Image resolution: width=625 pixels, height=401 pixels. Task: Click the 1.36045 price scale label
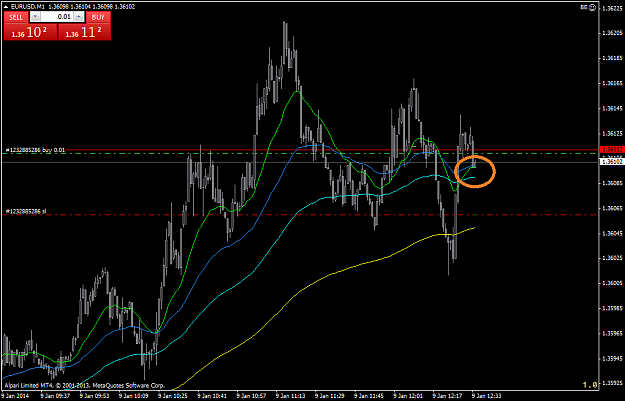tap(613, 233)
